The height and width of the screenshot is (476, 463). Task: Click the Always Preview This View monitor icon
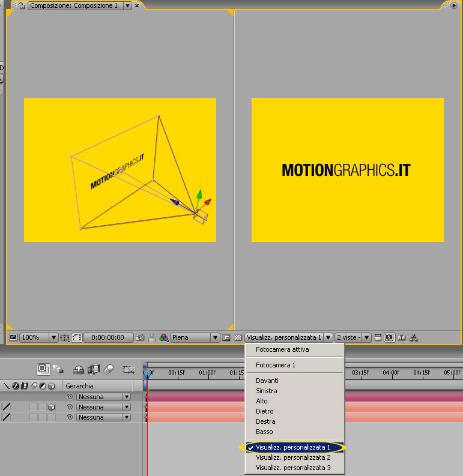click(13, 337)
